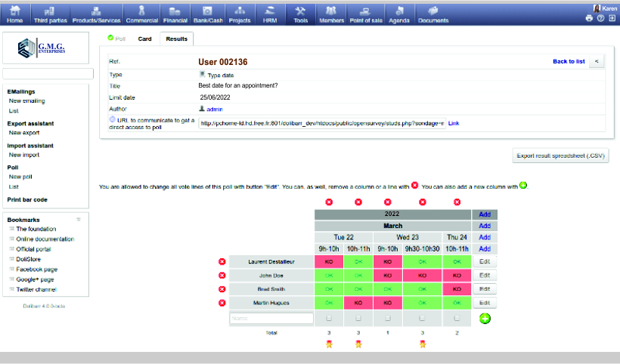Open the Bank/Cash module
Viewport: 620px width, 364px height.
(203, 14)
